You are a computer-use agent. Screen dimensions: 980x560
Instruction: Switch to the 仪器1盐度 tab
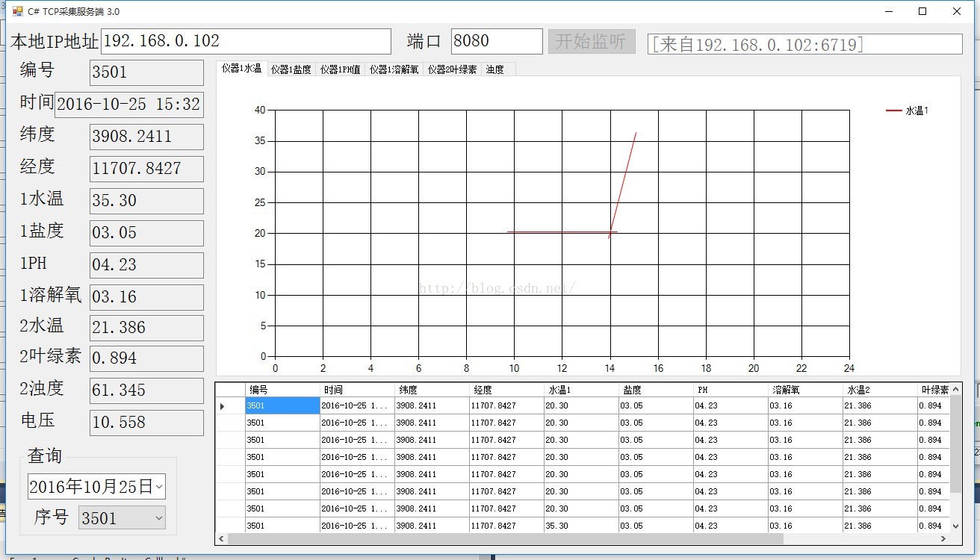(291, 69)
